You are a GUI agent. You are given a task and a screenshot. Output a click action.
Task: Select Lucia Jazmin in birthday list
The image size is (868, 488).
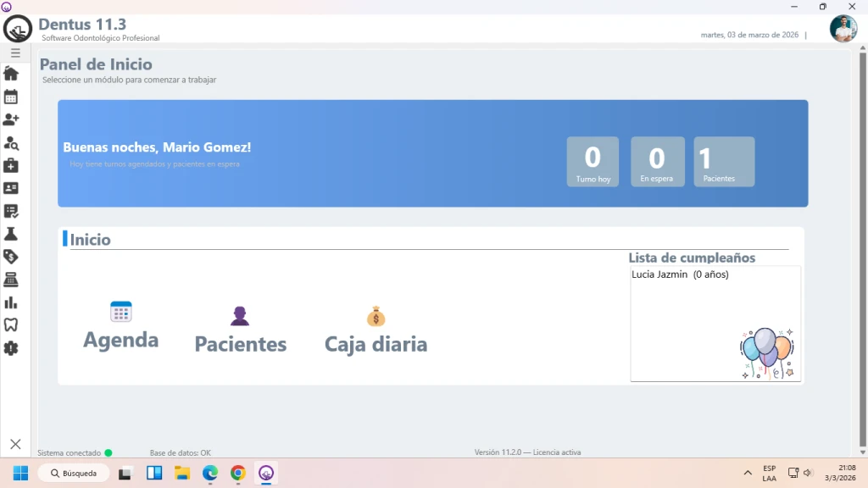tap(680, 274)
